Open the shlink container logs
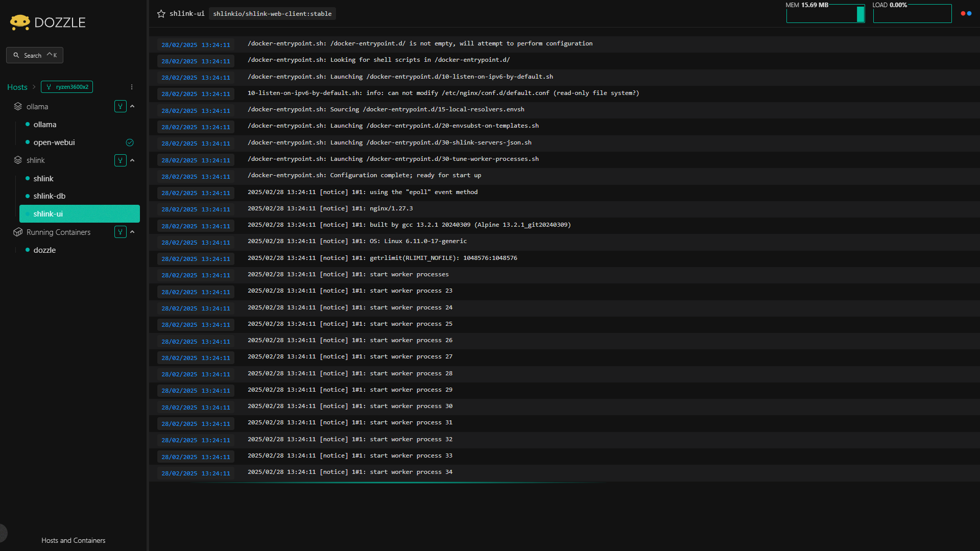Viewport: 980px width, 551px height. pyautogui.click(x=43, y=179)
